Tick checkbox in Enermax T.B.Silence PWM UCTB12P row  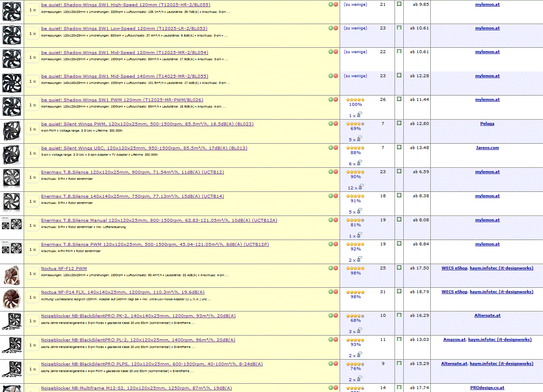coord(399,244)
